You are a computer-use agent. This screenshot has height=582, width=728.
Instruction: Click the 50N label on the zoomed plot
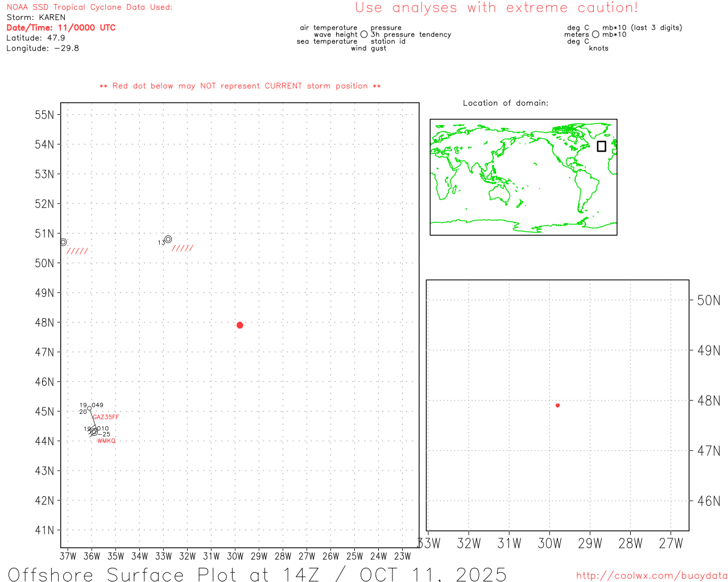709,300
